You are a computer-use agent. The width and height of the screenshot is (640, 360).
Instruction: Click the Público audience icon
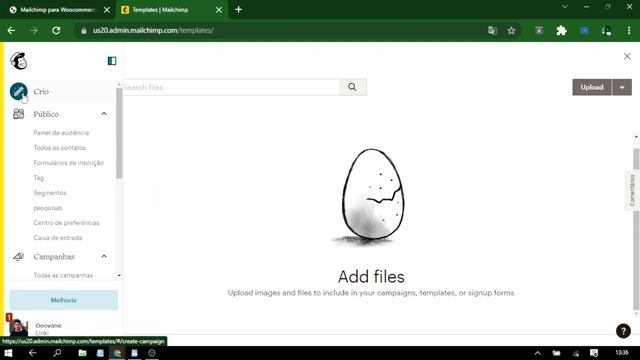(x=18, y=114)
